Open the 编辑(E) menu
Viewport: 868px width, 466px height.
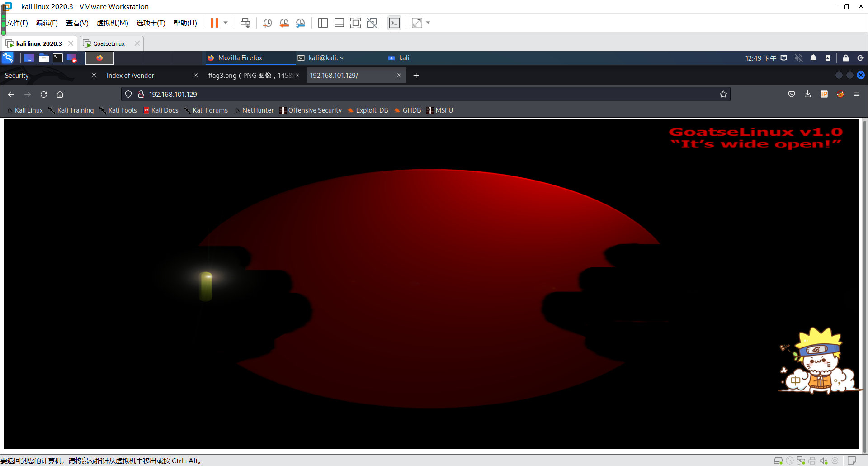click(47, 23)
